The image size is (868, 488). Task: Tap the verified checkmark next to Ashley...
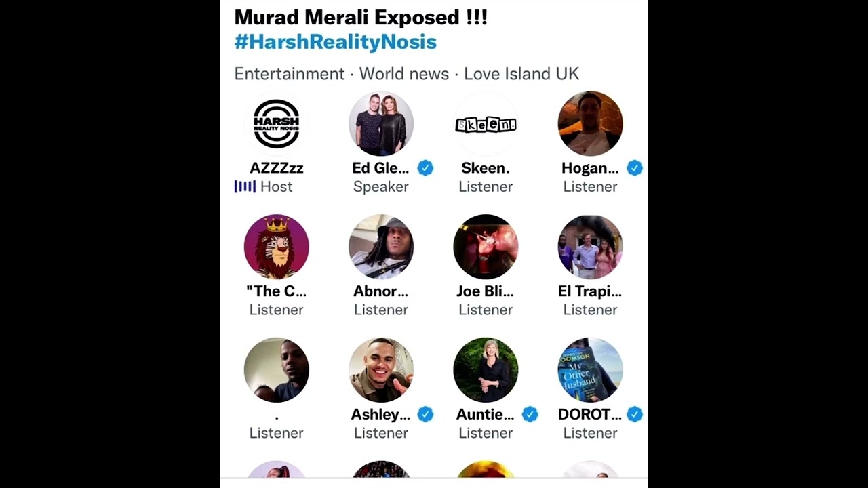425,414
